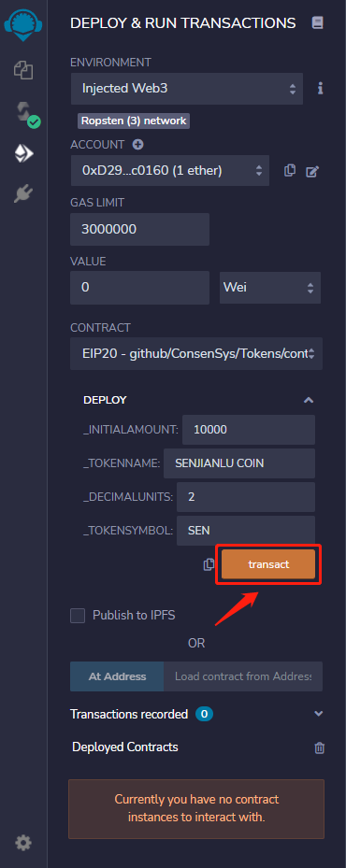Open the Remix home logo icon

23,26
